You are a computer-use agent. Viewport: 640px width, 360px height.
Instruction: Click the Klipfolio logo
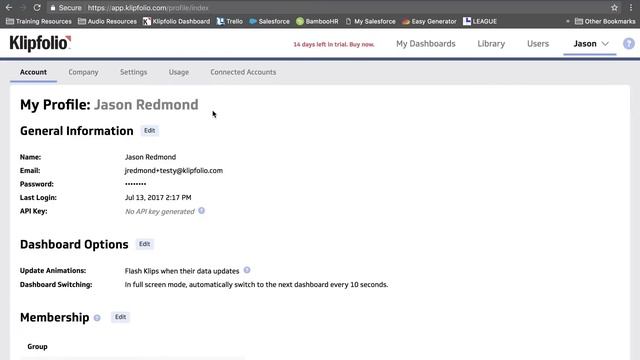coord(40,43)
